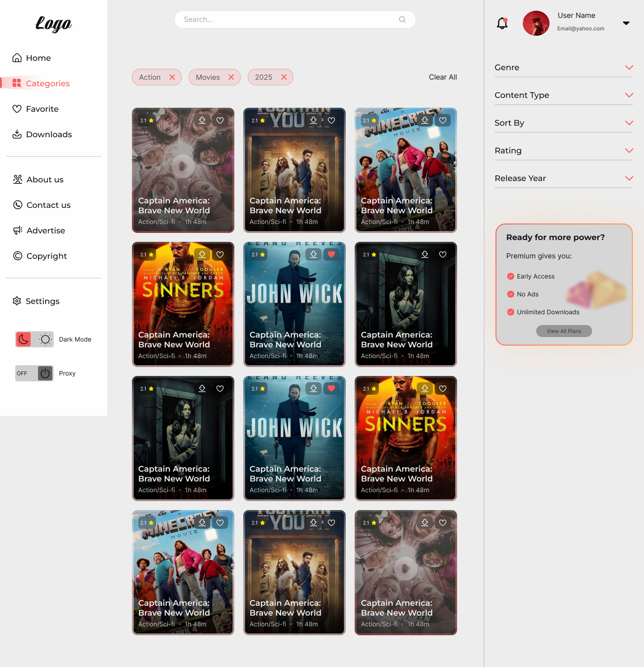Screen dimensions: 644x667
Task: Open the user account dropdown arrow
Action: (626, 23)
